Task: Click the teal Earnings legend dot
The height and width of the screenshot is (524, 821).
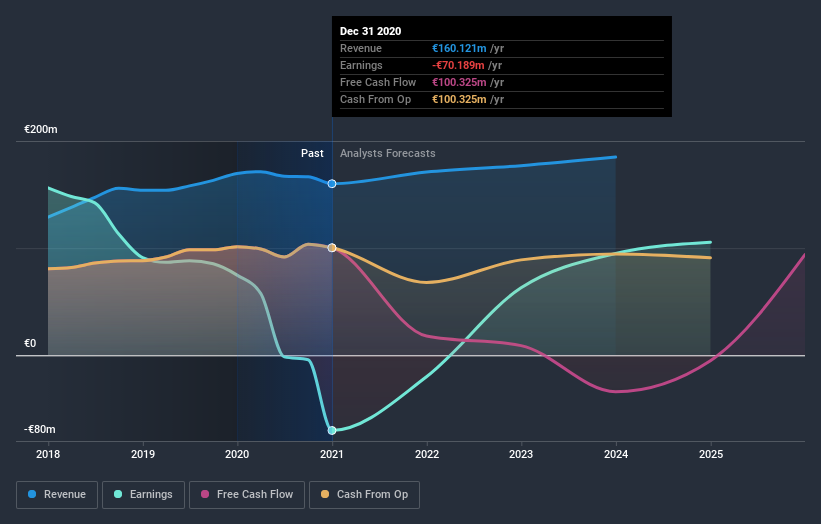Action: click(118, 494)
